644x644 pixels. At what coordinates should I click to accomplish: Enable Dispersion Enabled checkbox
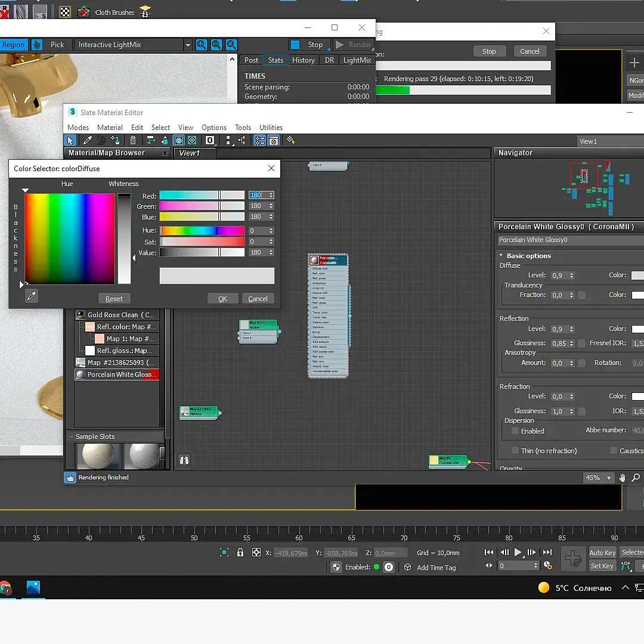pos(515,431)
